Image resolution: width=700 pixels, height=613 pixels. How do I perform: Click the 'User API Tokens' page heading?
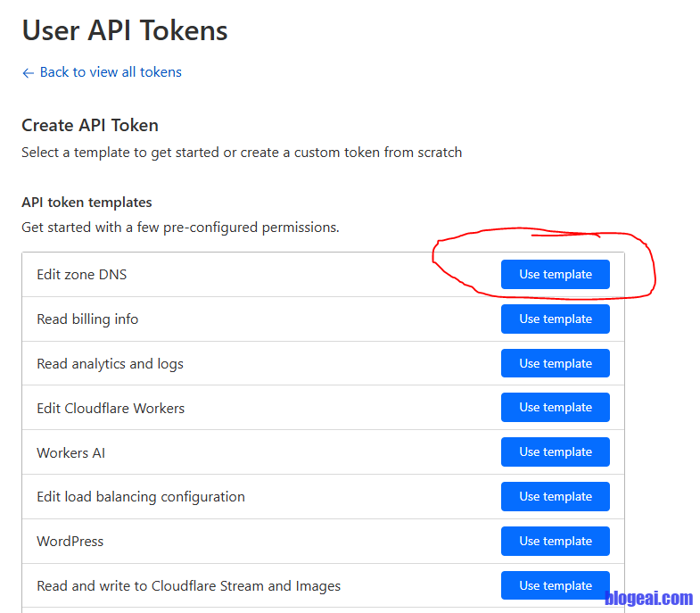click(125, 31)
